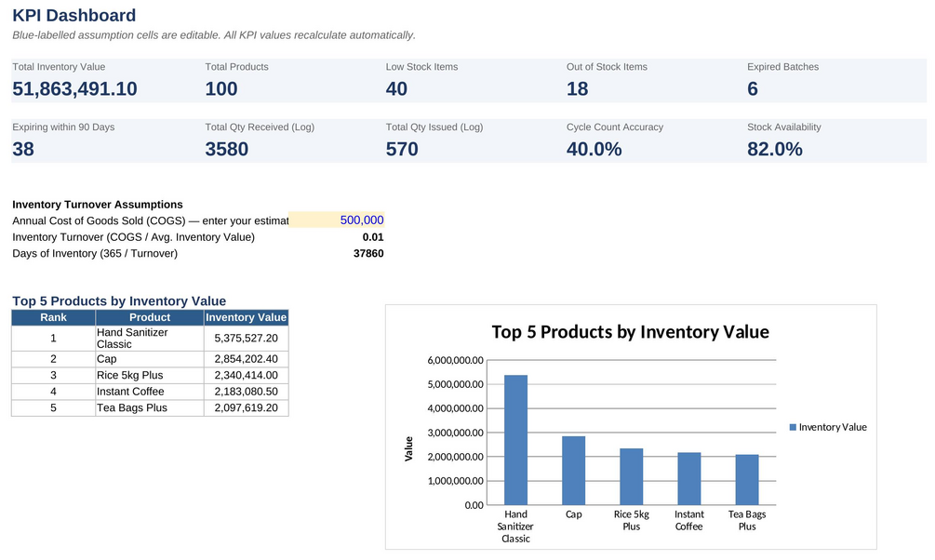The height and width of the screenshot is (560, 935).
Task: Select Out of Stock Items value 18
Action: pos(577,89)
